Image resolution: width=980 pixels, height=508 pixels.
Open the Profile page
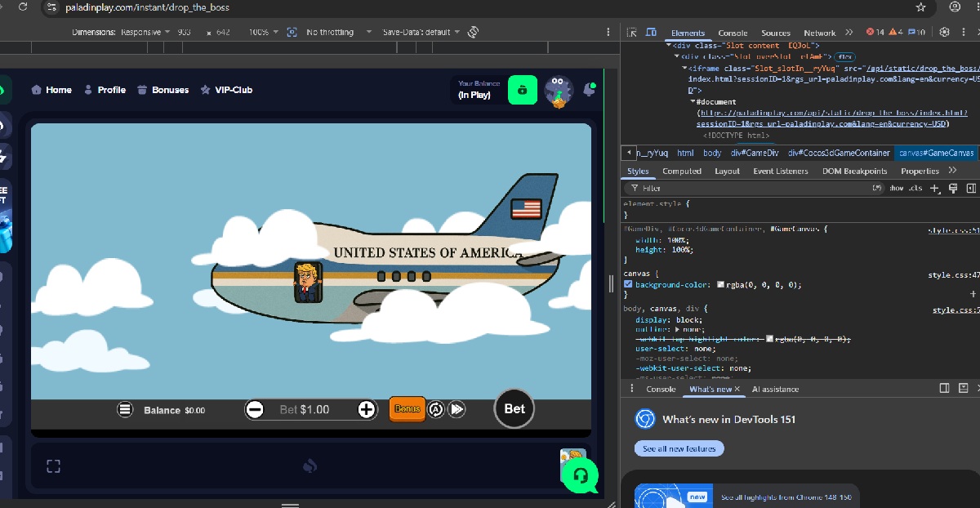(105, 90)
